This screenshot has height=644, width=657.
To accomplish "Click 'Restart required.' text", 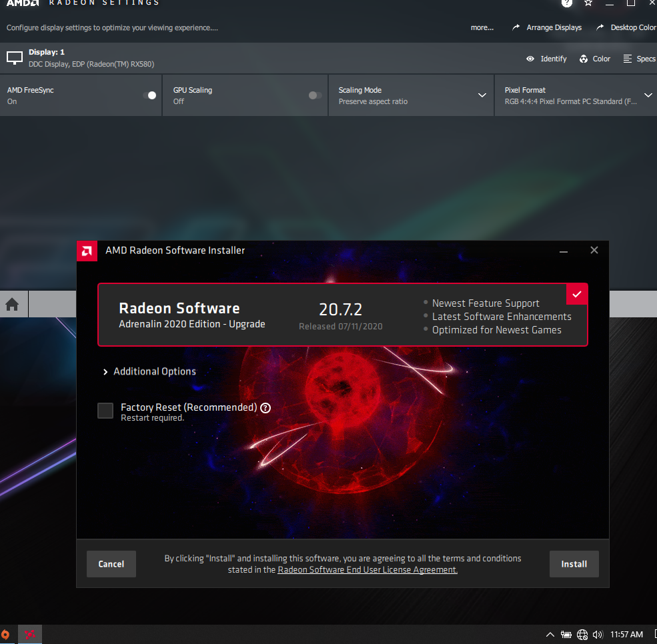I will 152,418.
